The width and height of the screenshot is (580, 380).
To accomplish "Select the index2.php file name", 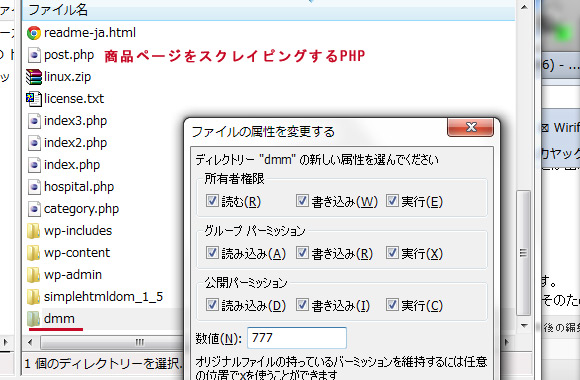I will click(75, 143).
